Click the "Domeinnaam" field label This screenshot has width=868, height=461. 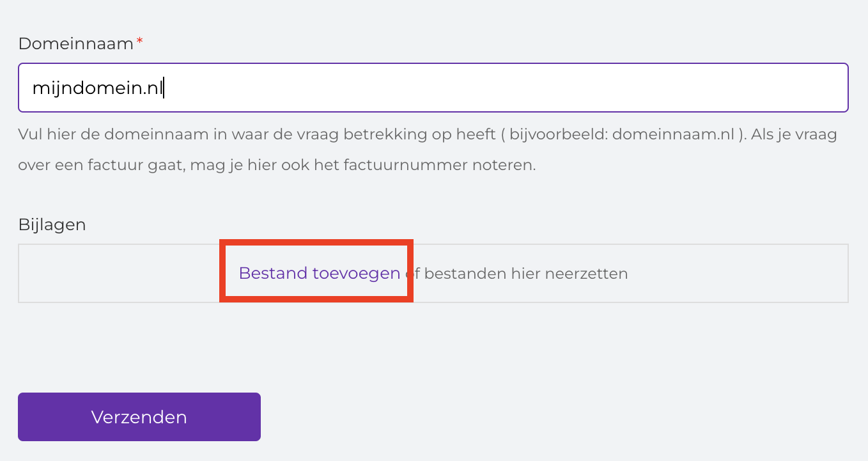(x=76, y=44)
